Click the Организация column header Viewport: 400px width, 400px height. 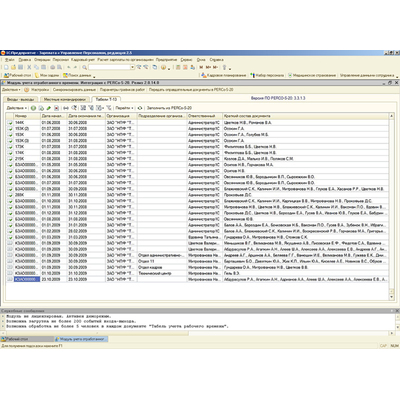[x=121, y=116]
